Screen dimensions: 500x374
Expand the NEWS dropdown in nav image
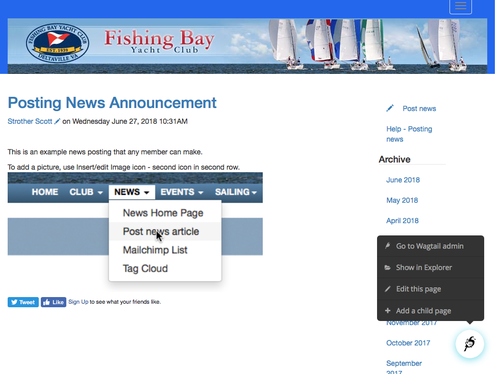click(132, 192)
